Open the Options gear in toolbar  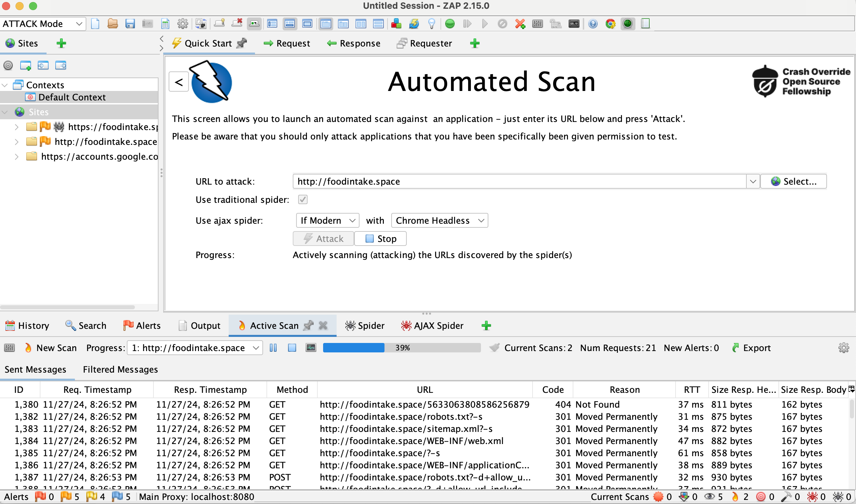[x=182, y=24]
